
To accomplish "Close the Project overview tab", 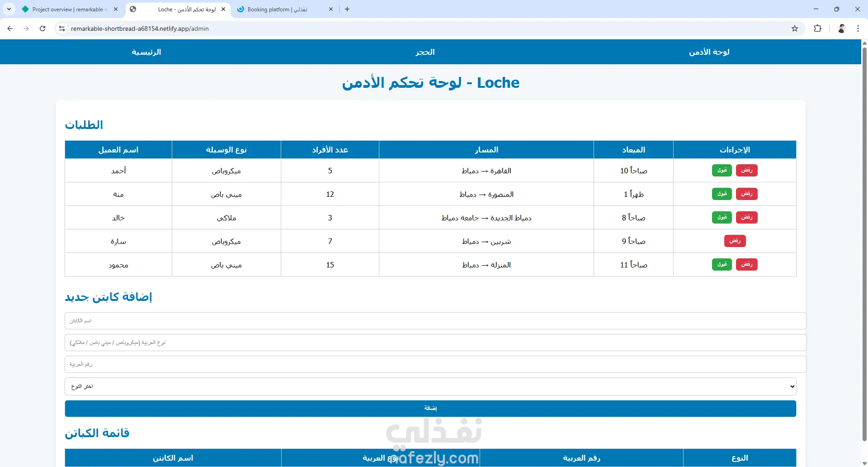I will (x=116, y=9).
